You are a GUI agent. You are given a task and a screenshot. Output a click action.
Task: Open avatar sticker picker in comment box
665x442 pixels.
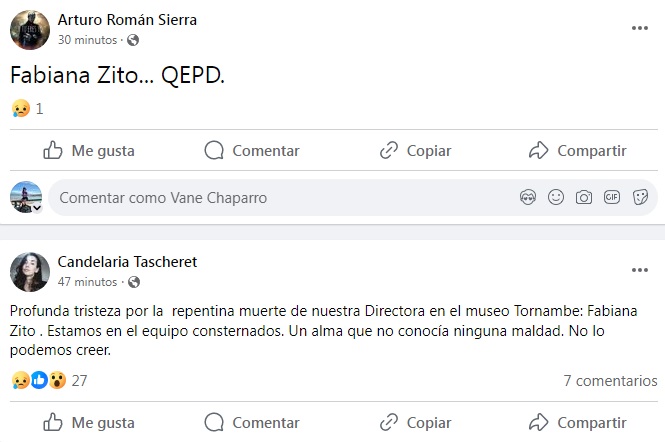click(528, 198)
